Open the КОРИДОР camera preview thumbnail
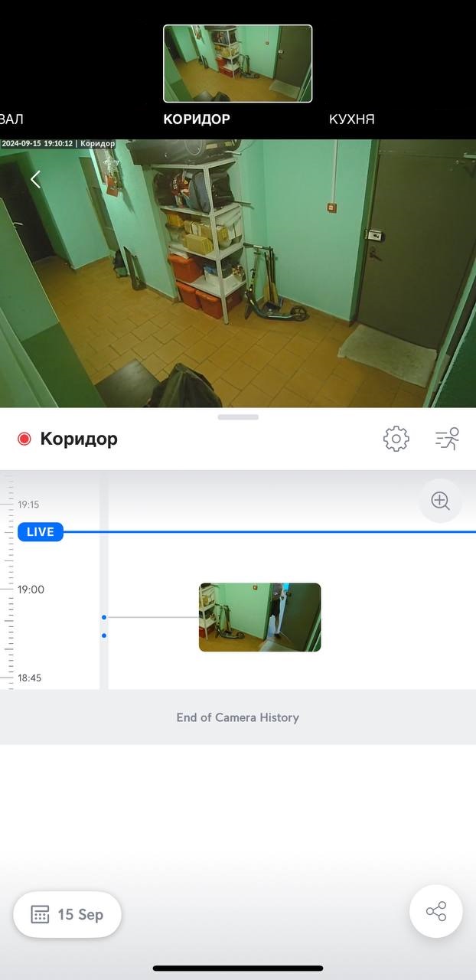The height and width of the screenshot is (980, 476). click(x=238, y=64)
